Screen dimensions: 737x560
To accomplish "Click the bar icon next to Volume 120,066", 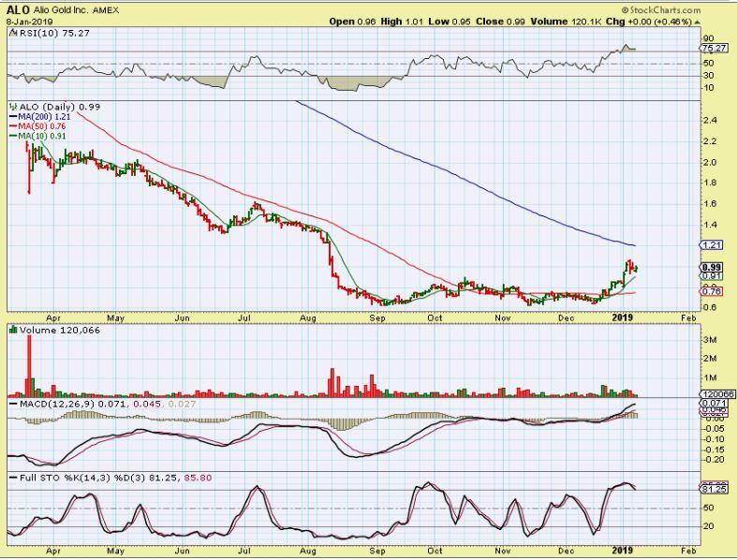I will point(13,330).
